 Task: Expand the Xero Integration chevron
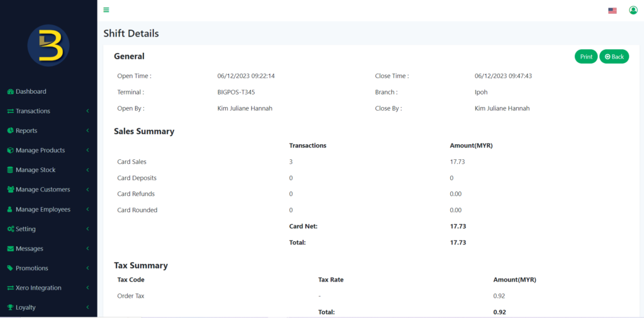pos(87,288)
